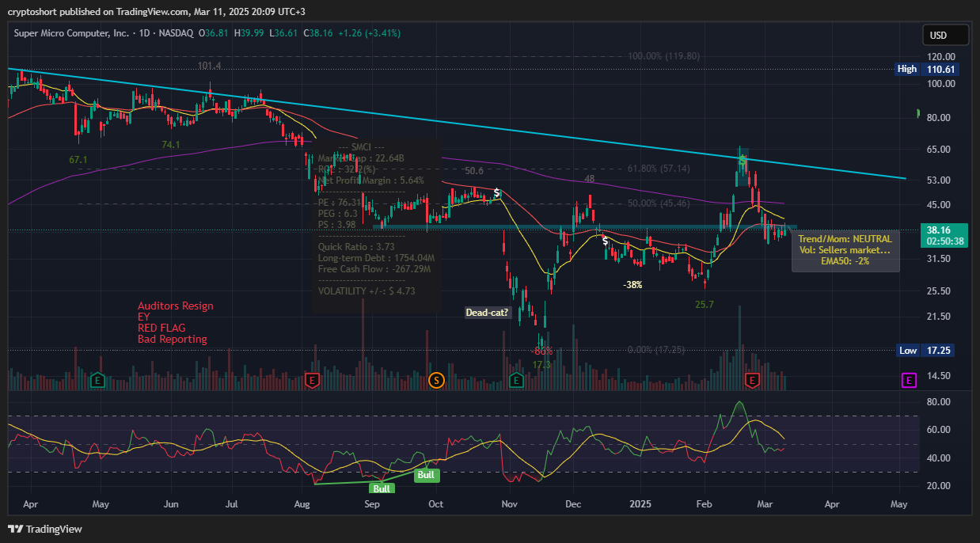Click the Bull label under September

382,488
